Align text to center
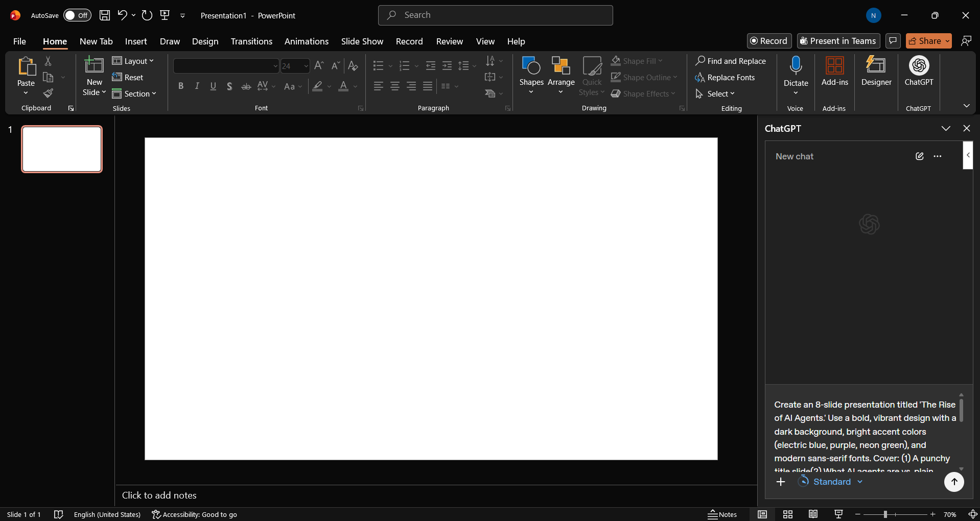 395,86
